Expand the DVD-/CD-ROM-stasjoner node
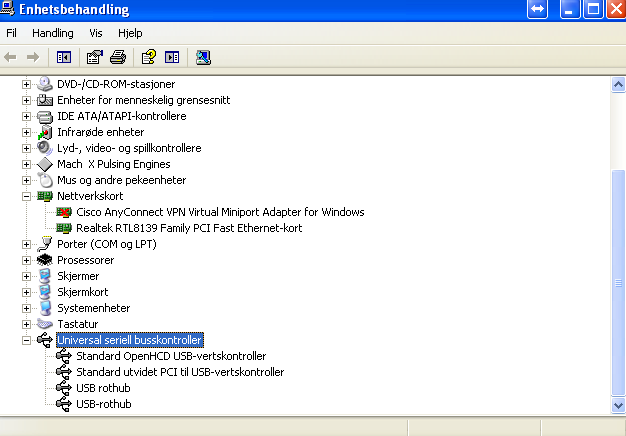626x436 pixels. pyautogui.click(x=26, y=84)
